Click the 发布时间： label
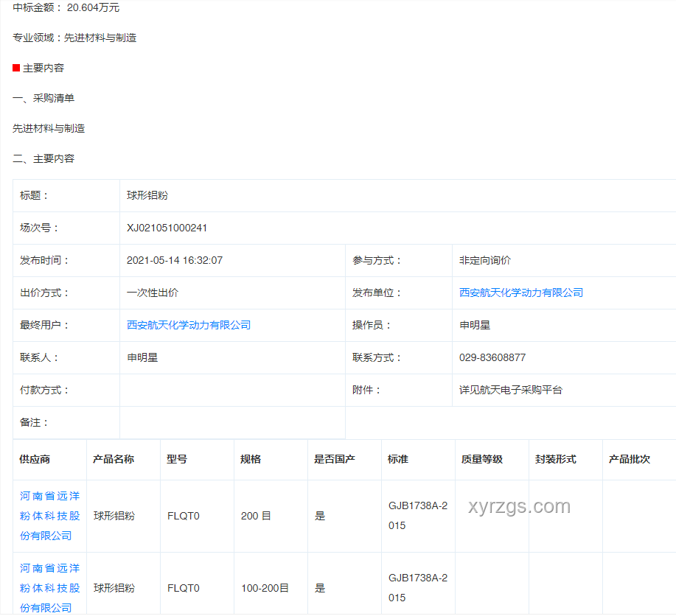Viewport: 676px width, 616px height. coord(44,260)
